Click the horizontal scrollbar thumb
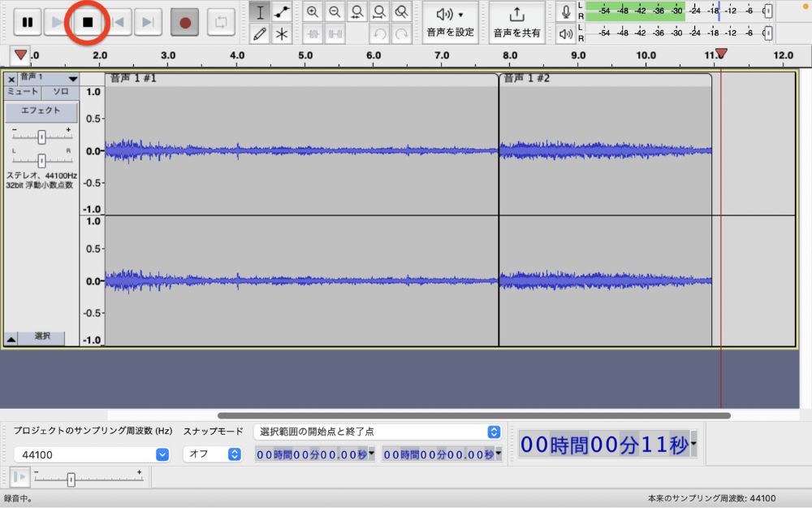Screen dimensions: 812x508 [x=474, y=415]
